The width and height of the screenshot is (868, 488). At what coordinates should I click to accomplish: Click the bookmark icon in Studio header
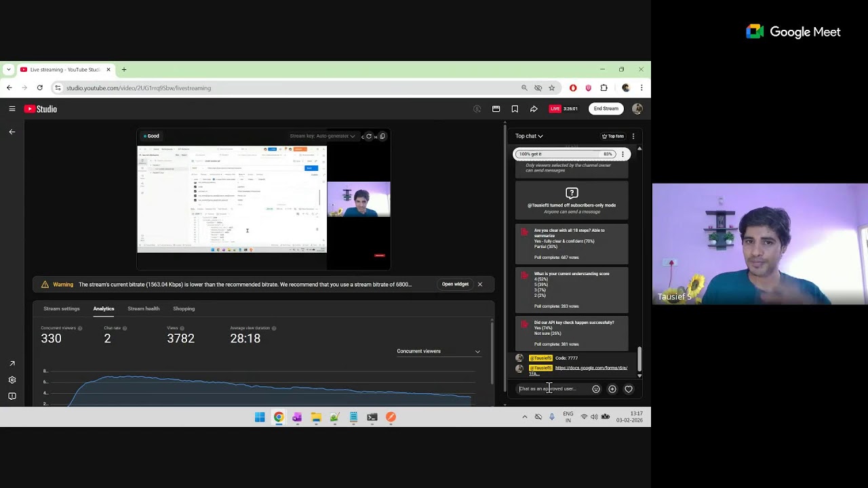coord(515,108)
